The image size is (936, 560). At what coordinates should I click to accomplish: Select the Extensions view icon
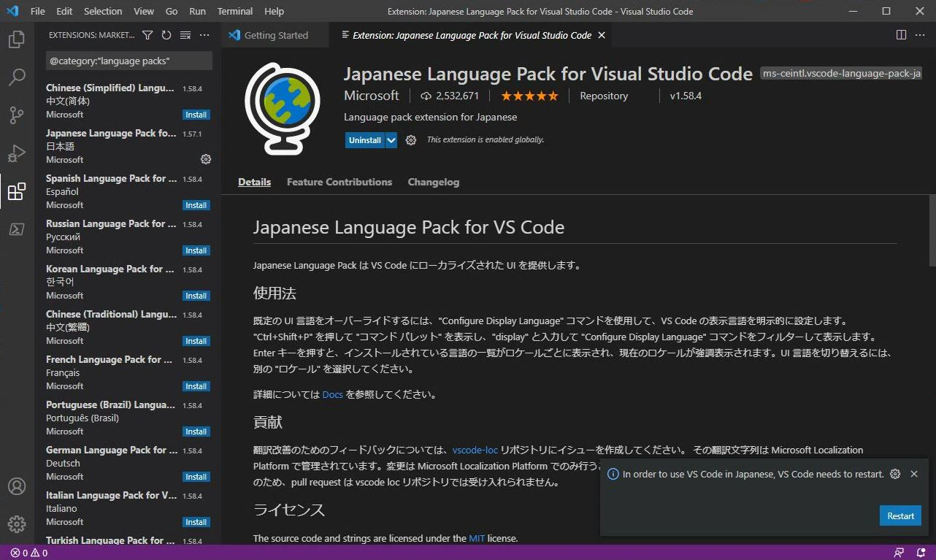(x=16, y=191)
